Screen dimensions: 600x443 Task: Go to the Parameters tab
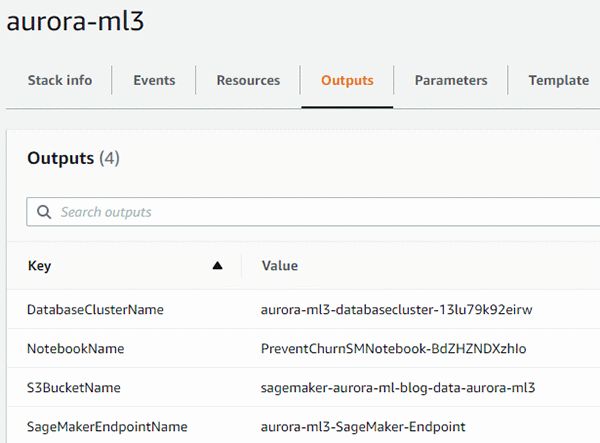click(x=451, y=80)
